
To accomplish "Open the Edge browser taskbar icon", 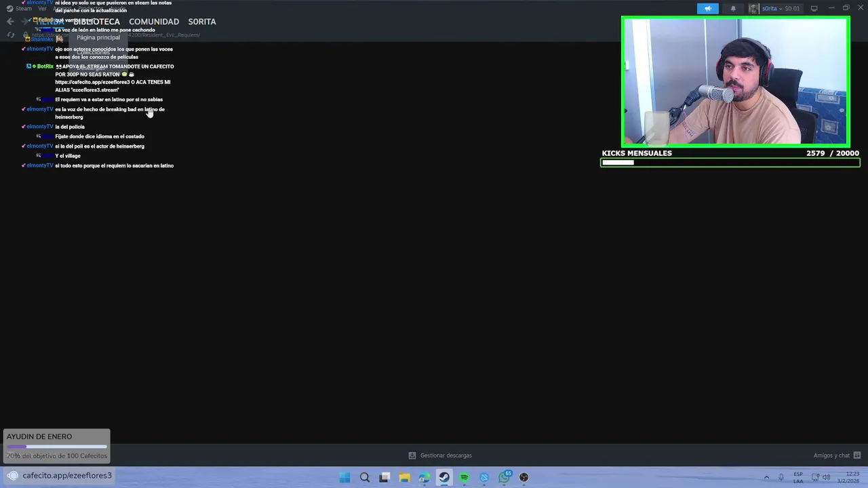I will tap(425, 477).
